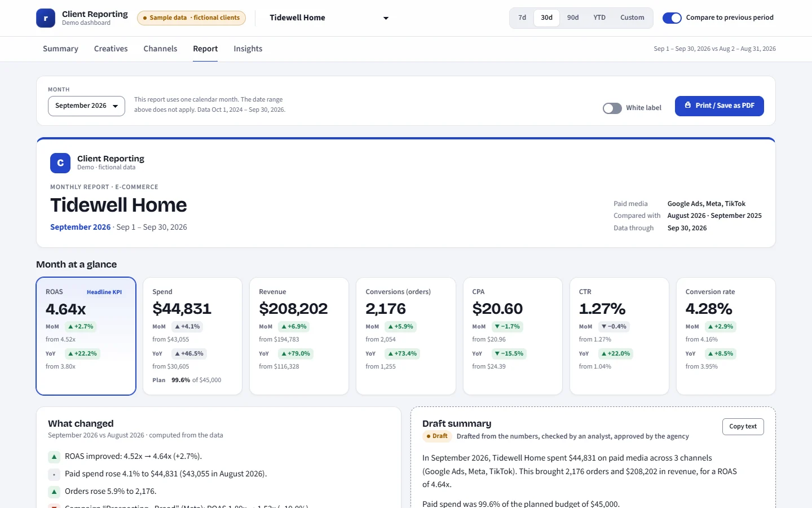Screen dimensions: 812x508
Task: Click the CTR value 1.27%
Action: click(x=602, y=309)
